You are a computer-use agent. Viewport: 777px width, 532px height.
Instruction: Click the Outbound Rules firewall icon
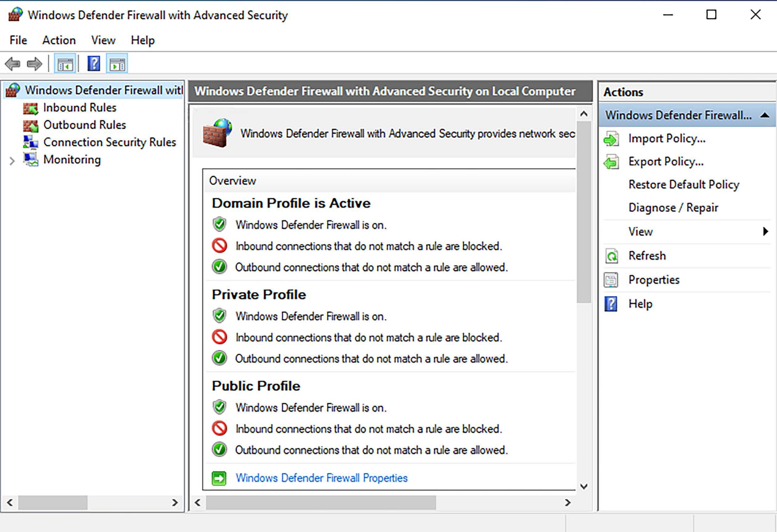tap(31, 125)
